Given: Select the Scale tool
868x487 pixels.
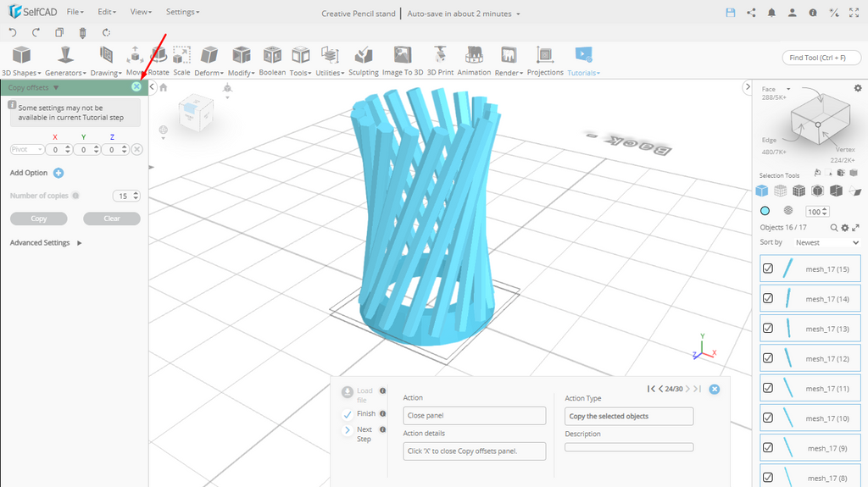Looking at the screenshot, I should 181,61.
